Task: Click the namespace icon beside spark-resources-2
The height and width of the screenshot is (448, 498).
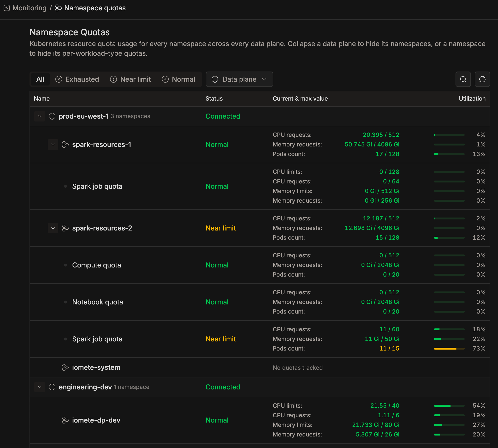Action: pyautogui.click(x=65, y=228)
